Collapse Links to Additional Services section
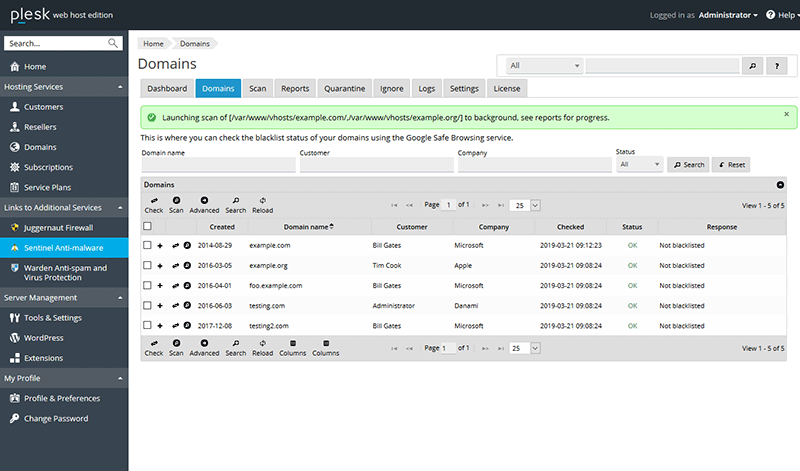 tap(120, 208)
